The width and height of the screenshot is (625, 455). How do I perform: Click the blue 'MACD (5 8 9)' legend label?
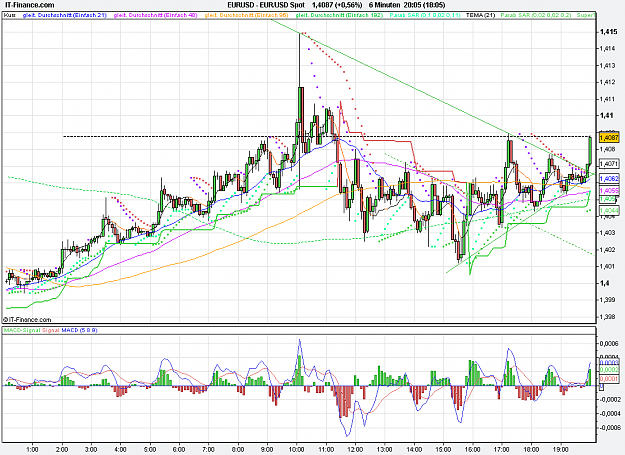(79, 330)
